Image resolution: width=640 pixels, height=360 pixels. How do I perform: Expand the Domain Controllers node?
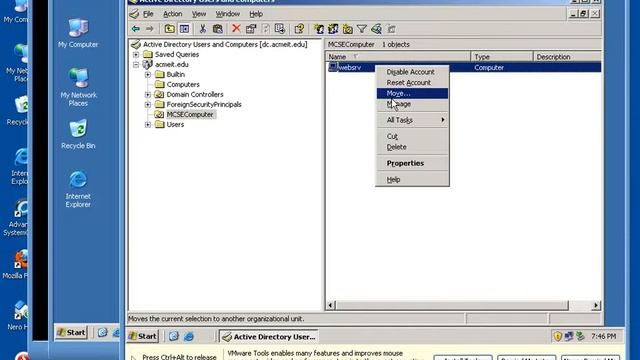click(x=148, y=94)
